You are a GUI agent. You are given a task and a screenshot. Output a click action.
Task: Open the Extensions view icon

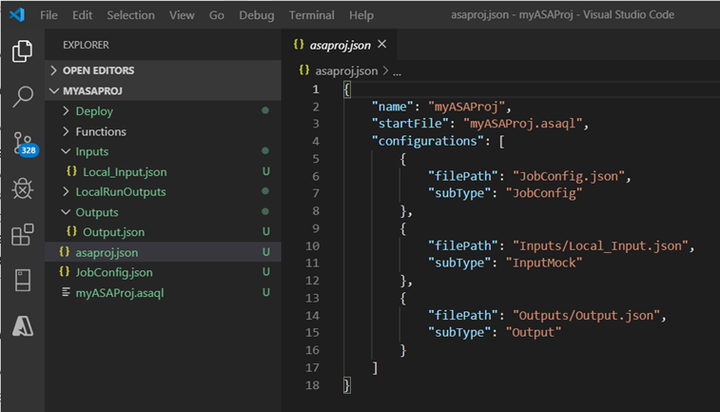22,235
